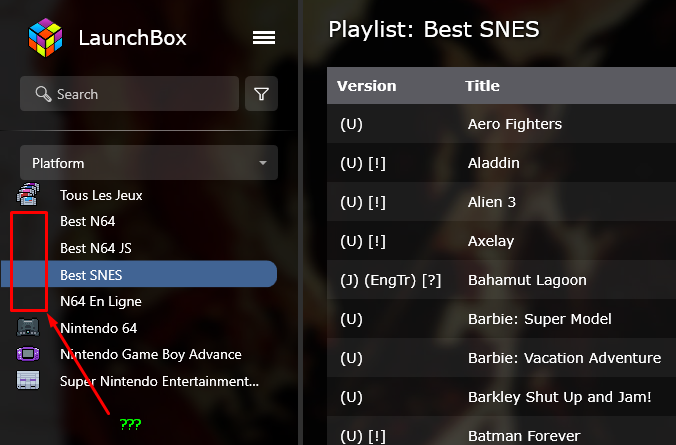Image resolution: width=676 pixels, height=445 pixels.
Task: Select the Bahamut Lagoon row
Action: click(x=501, y=280)
